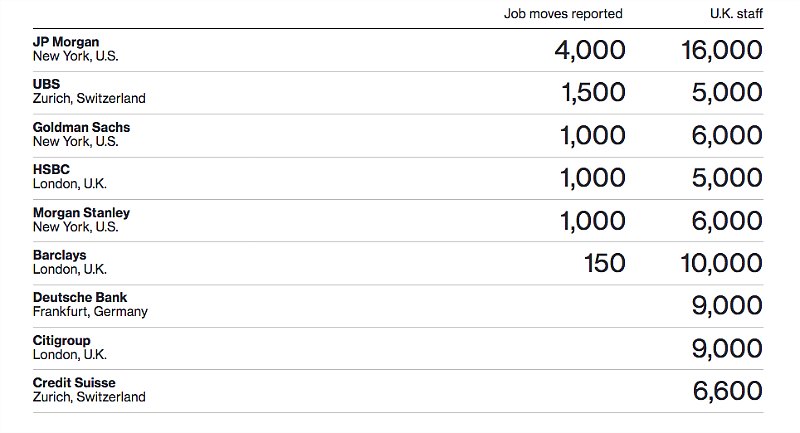Select the JP Morgan bank name

click(x=66, y=42)
